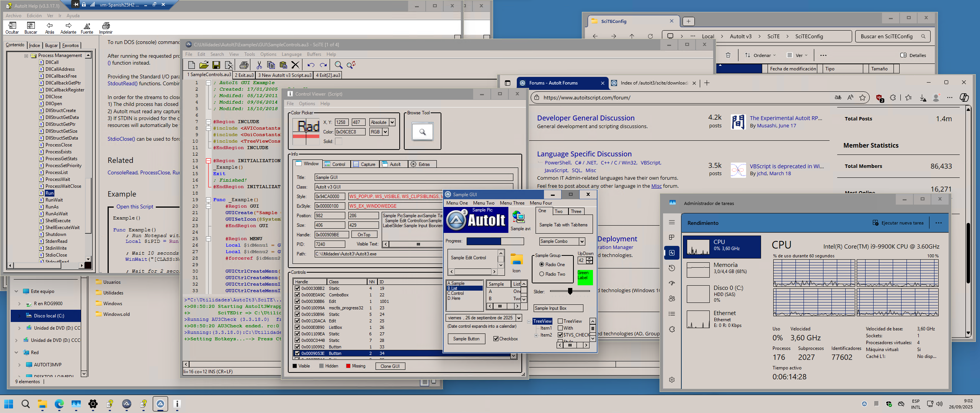Click the Open folder icon in SciTE toolbar
Viewport: 980px width, 413px height.
204,65
